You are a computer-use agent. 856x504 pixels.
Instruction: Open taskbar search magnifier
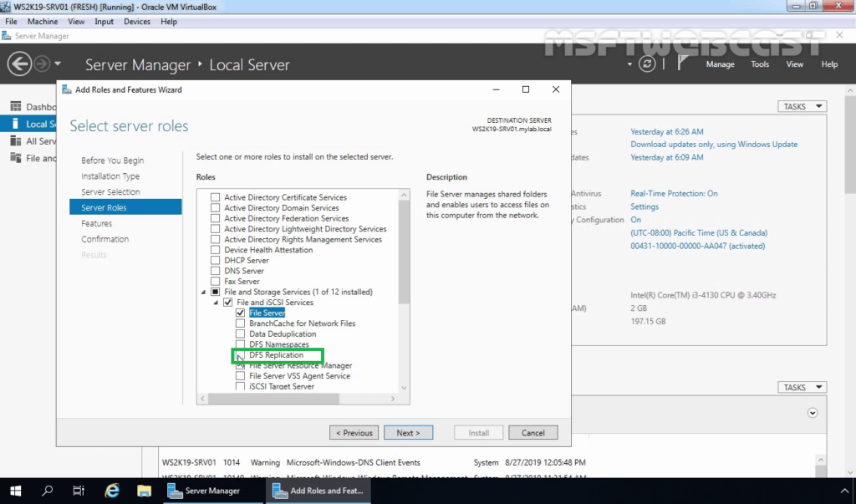point(47,491)
